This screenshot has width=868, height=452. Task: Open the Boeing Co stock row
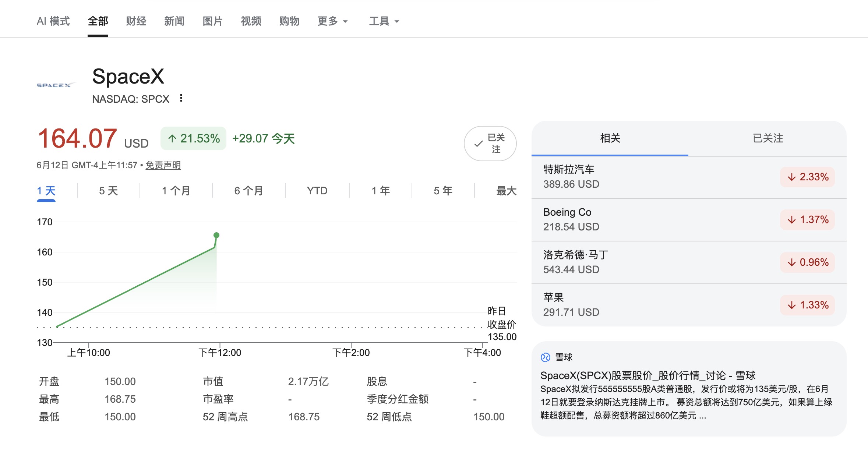689,220
